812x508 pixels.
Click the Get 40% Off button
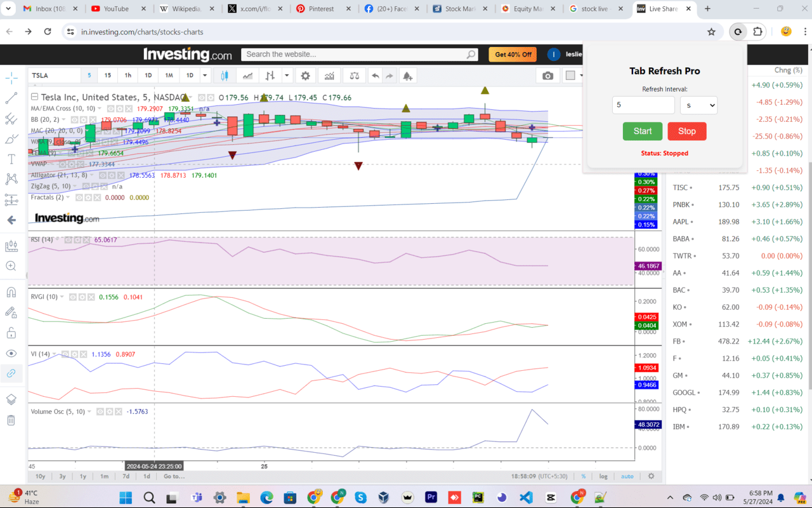pyautogui.click(x=513, y=55)
